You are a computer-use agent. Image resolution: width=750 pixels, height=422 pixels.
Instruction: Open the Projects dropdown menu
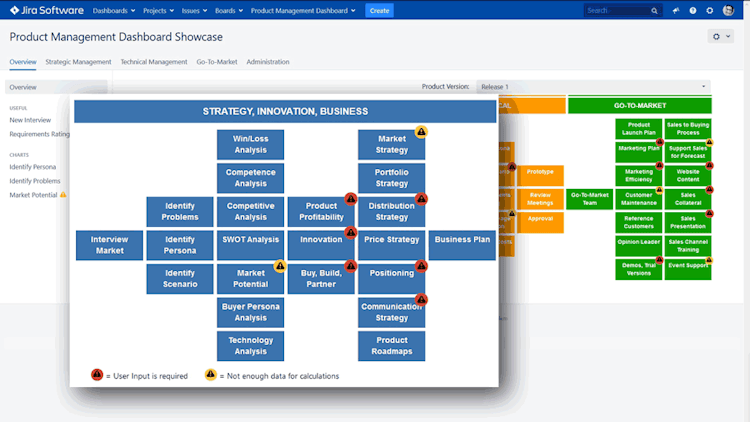[x=158, y=11]
